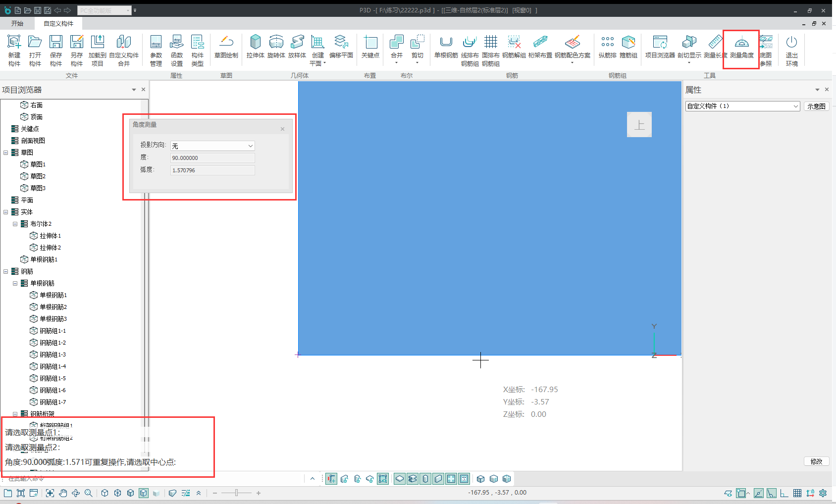This screenshot has height=504, width=836.
Task: Open the 自定义构件（1） properties dropdown
Action: click(x=742, y=106)
